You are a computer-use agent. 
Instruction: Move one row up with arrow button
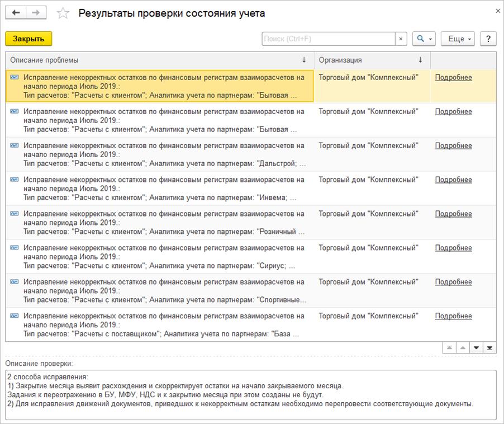pos(463,348)
